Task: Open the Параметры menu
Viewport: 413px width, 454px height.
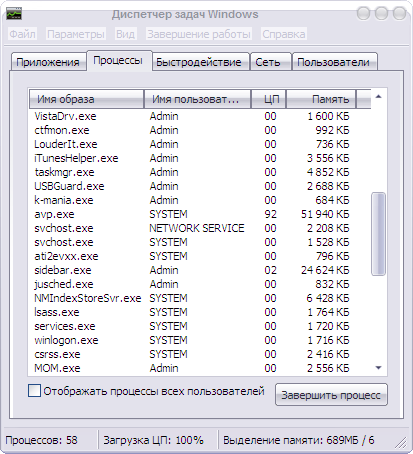Action: tap(76, 34)
